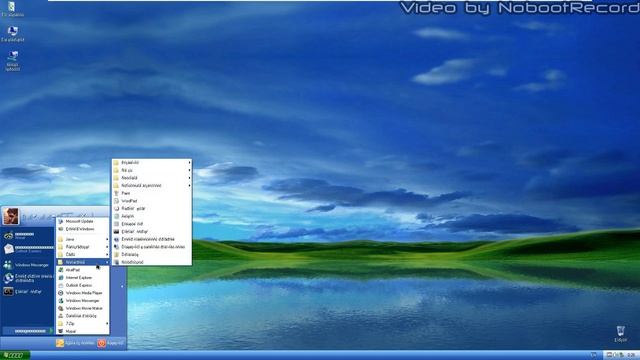Launch Windows Movie Maker

point(83,308)
